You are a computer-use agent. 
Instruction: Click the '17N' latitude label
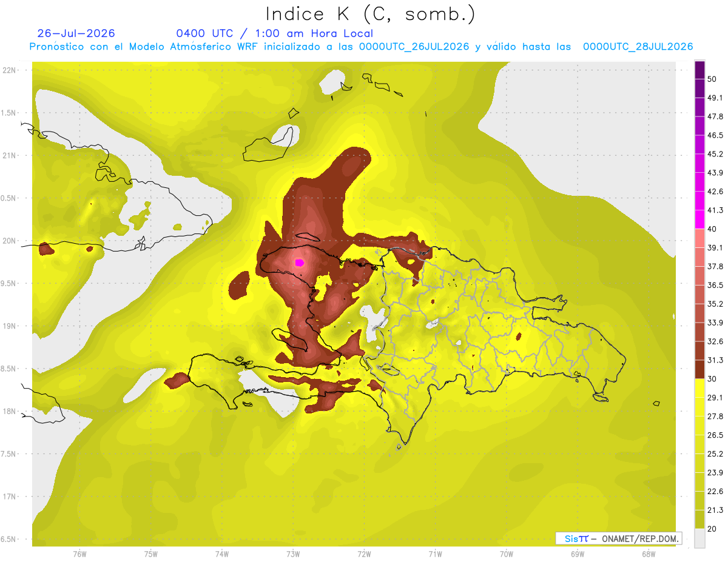click(x=9, y=497)
